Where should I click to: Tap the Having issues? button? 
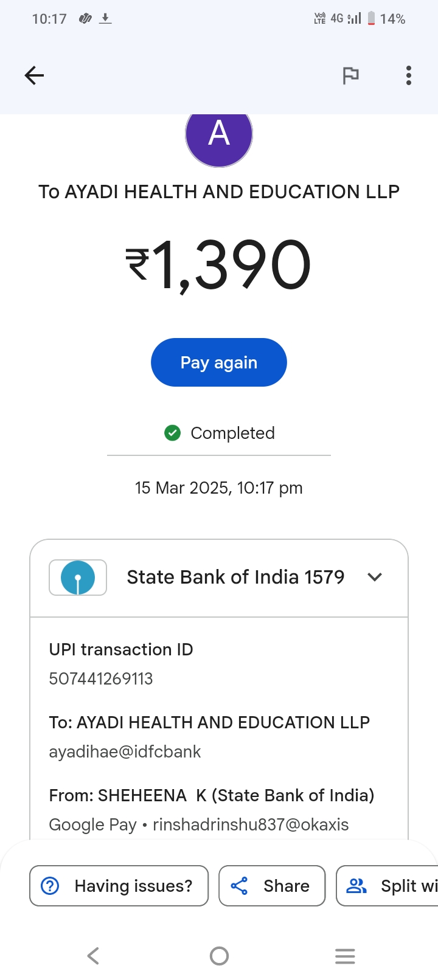(x=119, y=886)
